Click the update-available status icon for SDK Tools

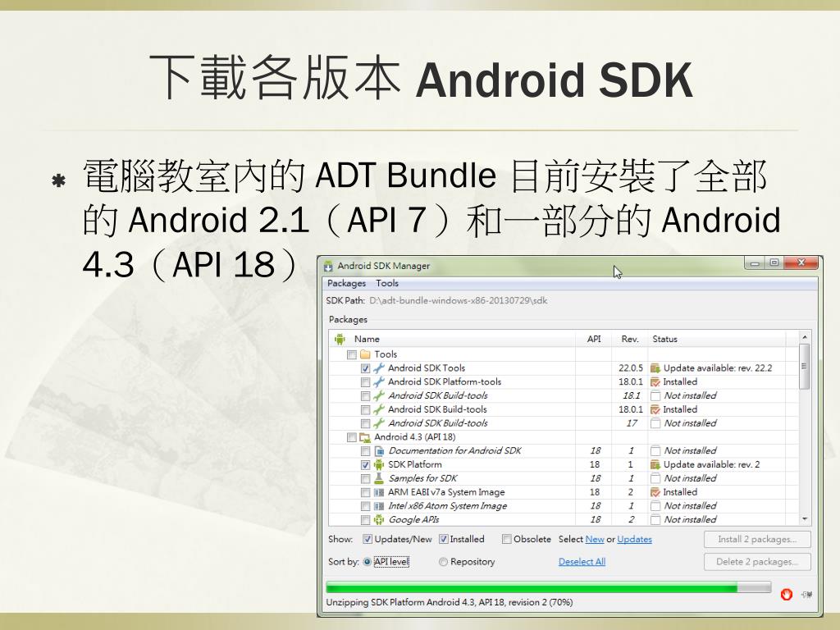coord(655,368)
